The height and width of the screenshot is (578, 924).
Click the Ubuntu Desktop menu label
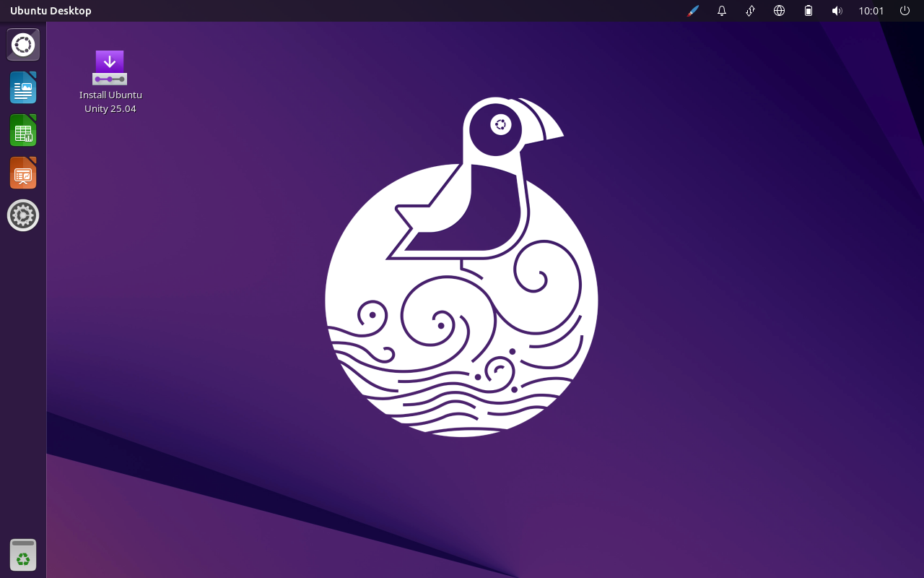51,10
